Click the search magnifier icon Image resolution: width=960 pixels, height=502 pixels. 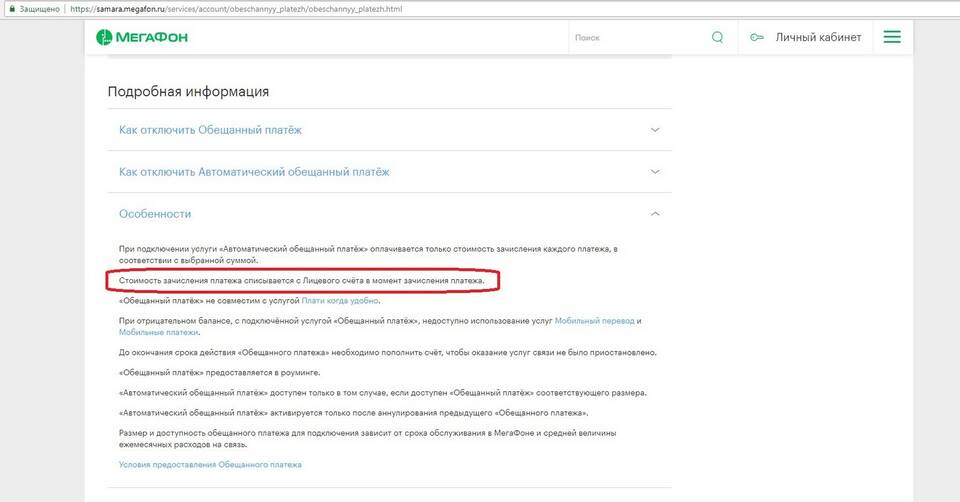click(718, 37)
